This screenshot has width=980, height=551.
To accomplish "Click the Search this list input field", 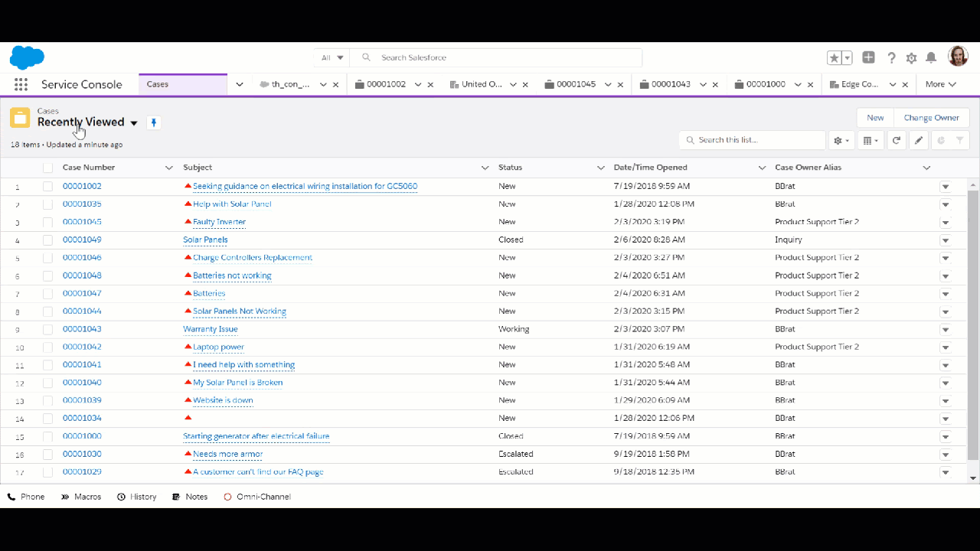I will [750, 140].
